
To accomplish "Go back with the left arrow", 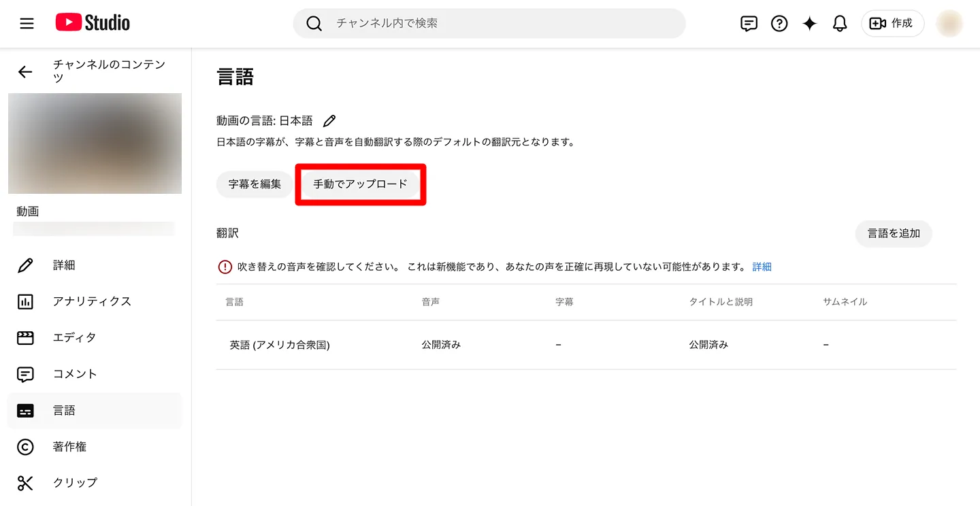I will (x=25, y=71).
